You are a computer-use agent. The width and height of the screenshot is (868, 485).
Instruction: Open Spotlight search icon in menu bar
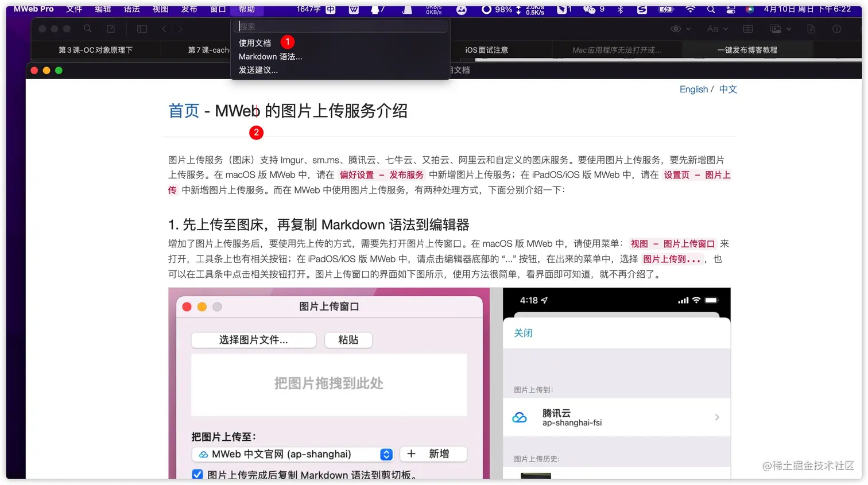click(x=711, y=9)
